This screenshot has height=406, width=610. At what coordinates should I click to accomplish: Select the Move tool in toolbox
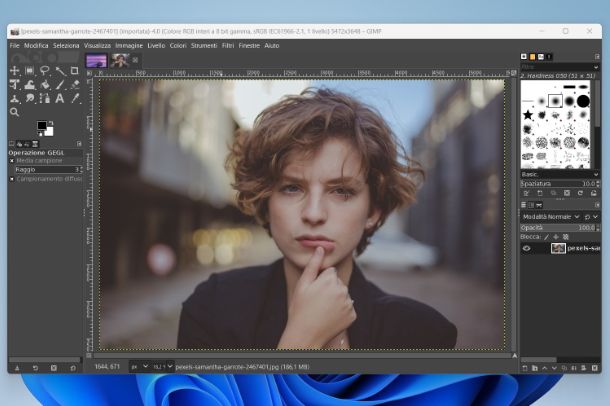coord(14,71)
